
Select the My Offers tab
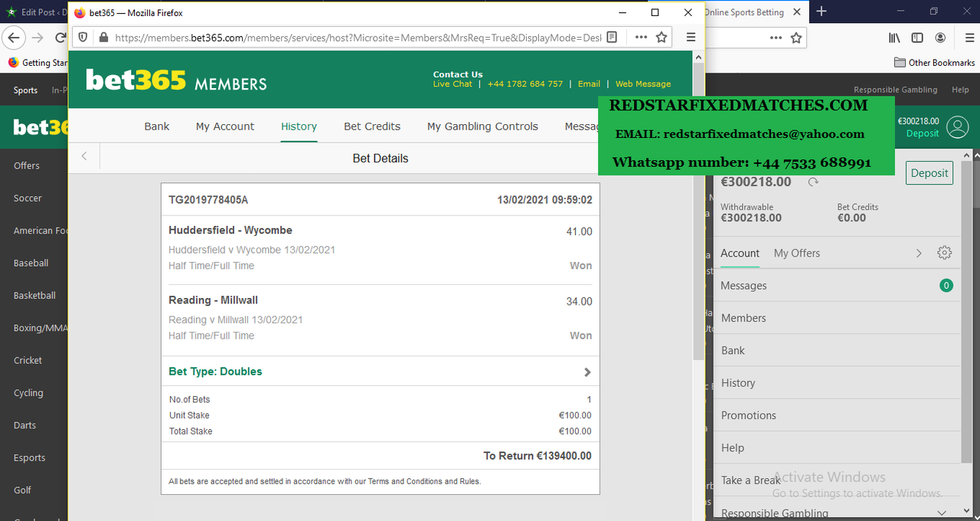click(797, 253)
